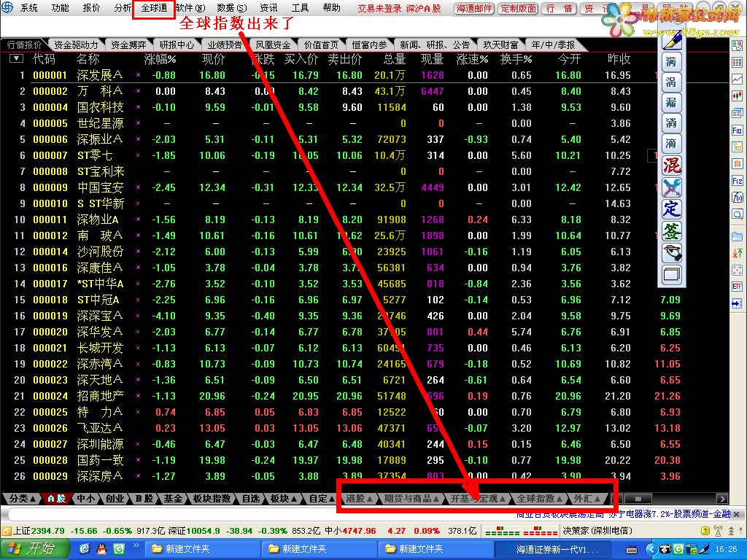Open the 系统 menu

coord(28,8)
